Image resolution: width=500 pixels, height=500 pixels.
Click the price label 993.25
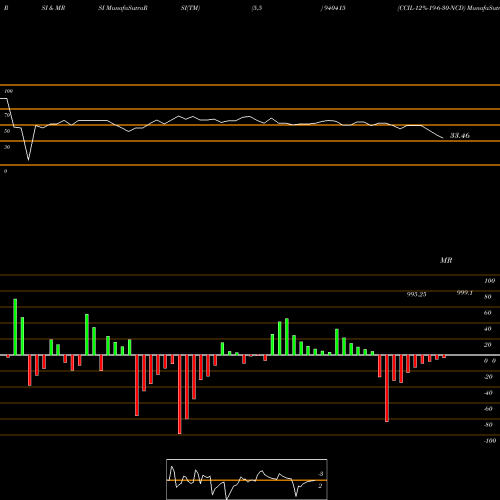tap(416, 294)
